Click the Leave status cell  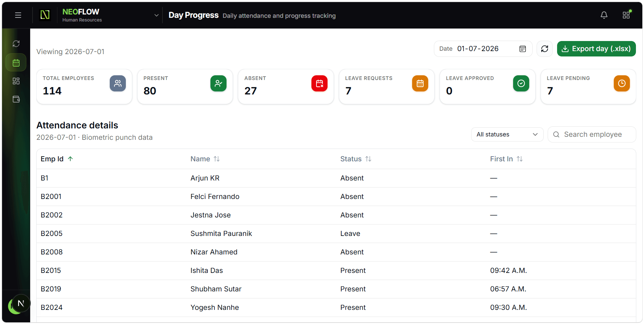point(350,234)
